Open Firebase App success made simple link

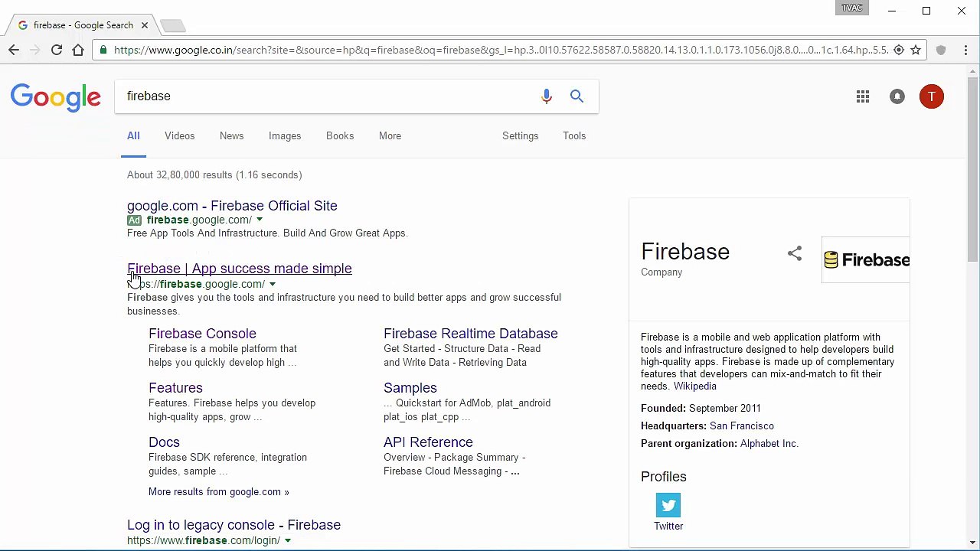240,269
